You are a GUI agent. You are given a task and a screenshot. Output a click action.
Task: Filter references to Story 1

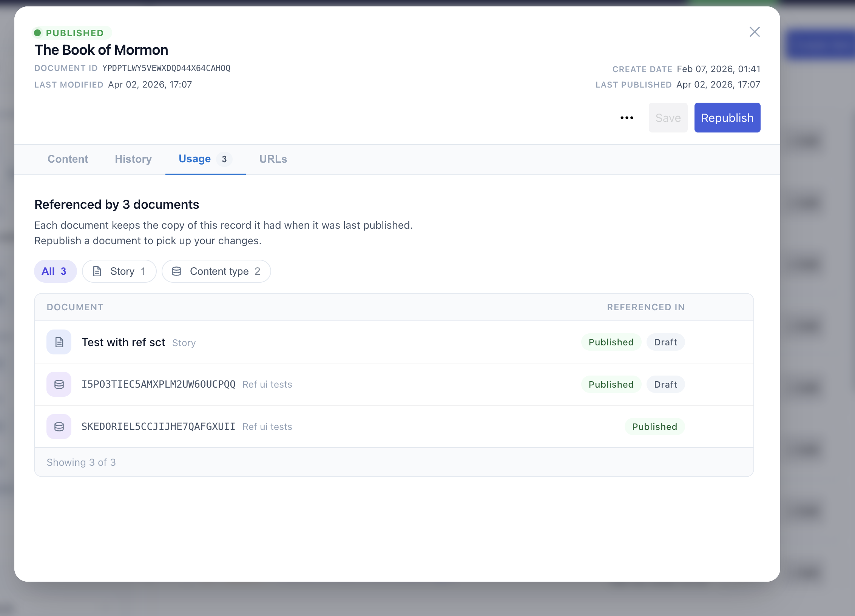[119, 271]
